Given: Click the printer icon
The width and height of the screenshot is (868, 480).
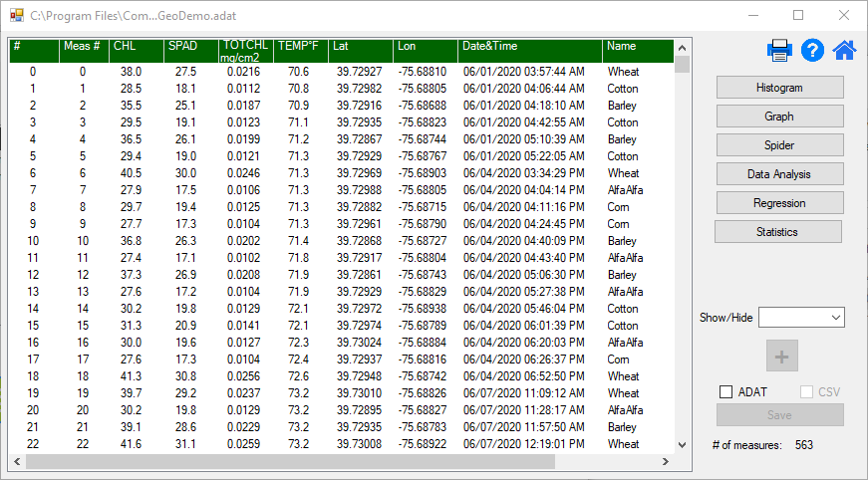Looking at the screenshot, I should (x=779, y=50).
